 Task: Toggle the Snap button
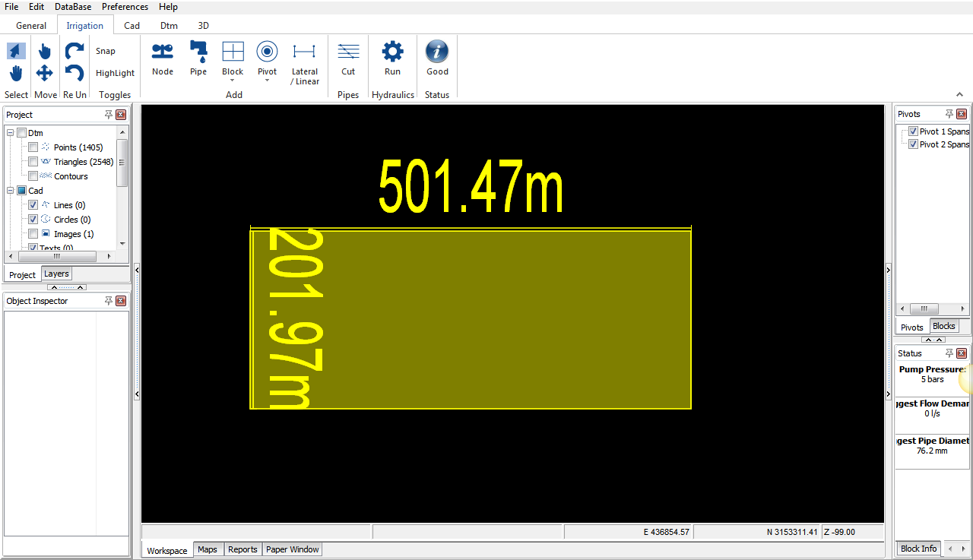click(x=106, y=51)
